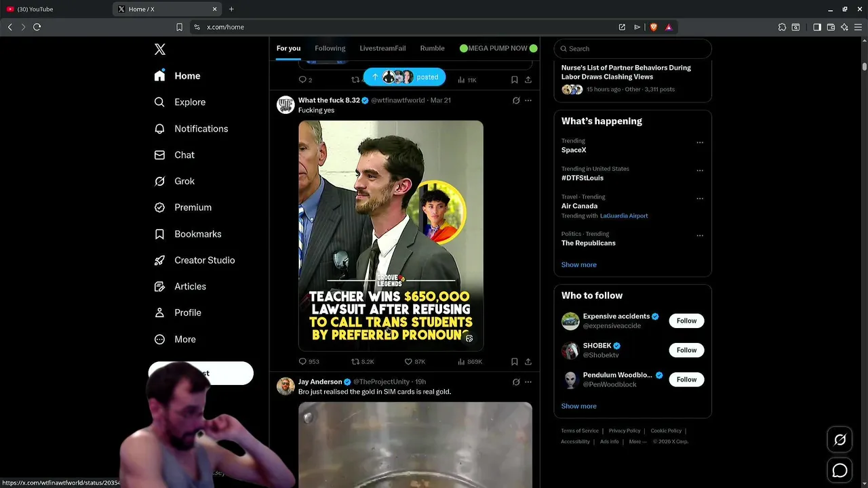Share the wtfinawtfworld post

pyautogui.click(x=528, y=362)
